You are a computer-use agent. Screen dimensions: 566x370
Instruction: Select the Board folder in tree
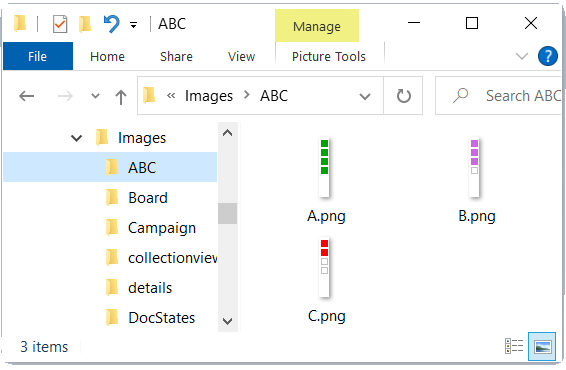tap(147, 198)
